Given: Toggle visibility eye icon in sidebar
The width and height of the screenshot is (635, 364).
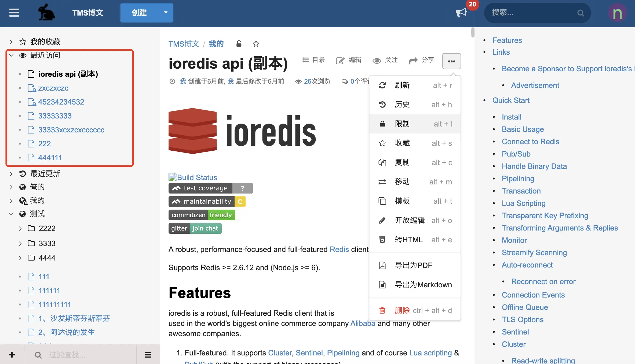Looking at the screenshot, I should pyautogui.click(x=22, y=55).
